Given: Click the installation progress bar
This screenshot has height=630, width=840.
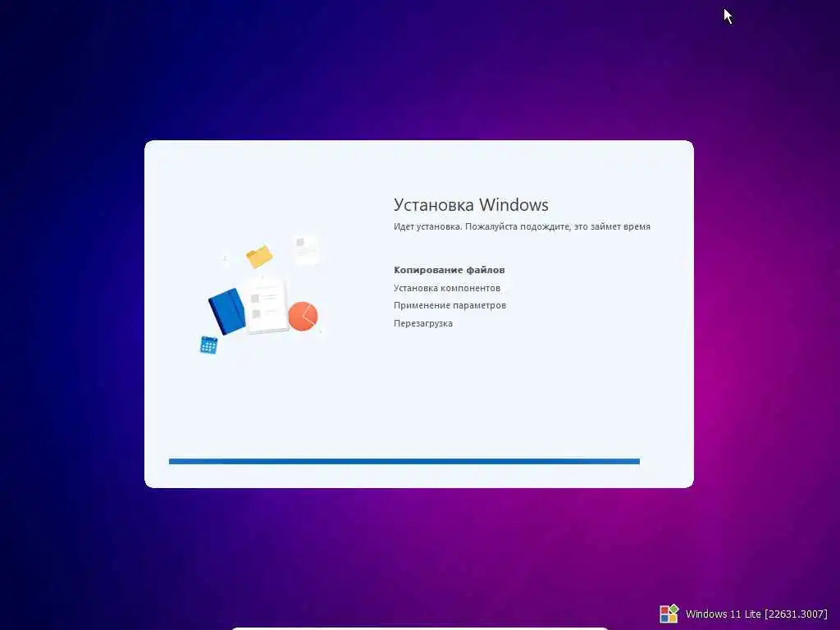Looking at the screenshot, I should coord(404,461).
